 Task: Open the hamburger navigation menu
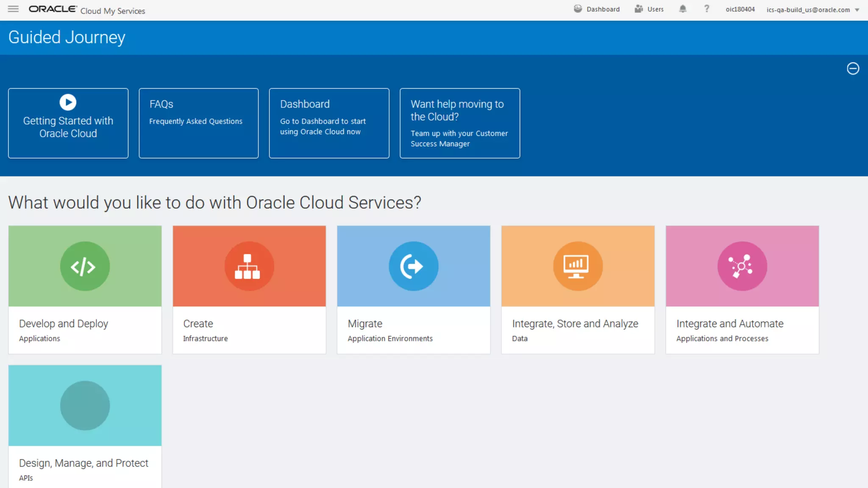(13, 9)
